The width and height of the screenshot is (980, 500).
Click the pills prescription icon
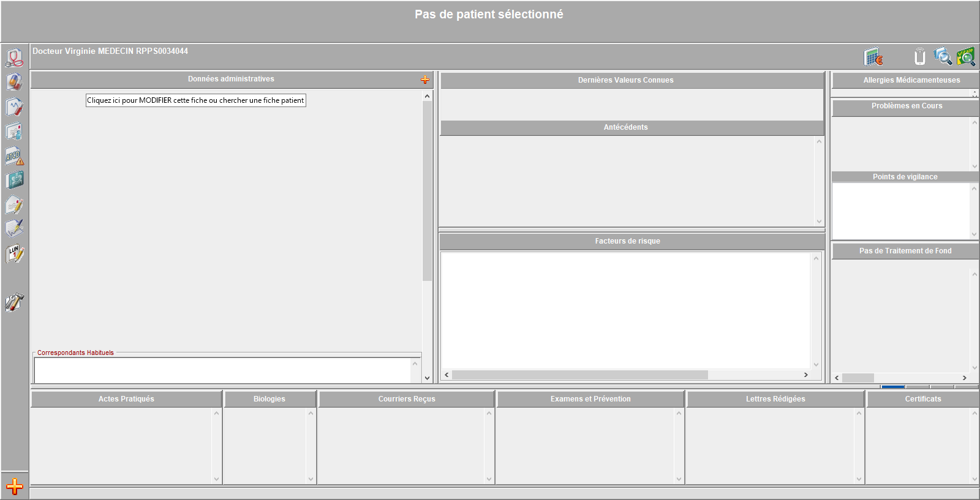tap(14, 82)
